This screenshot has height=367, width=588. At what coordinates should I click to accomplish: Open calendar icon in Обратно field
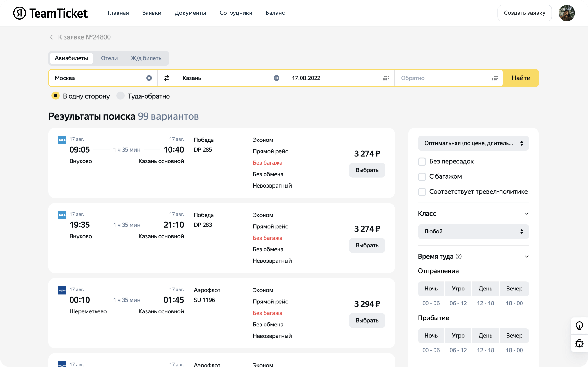495,78
